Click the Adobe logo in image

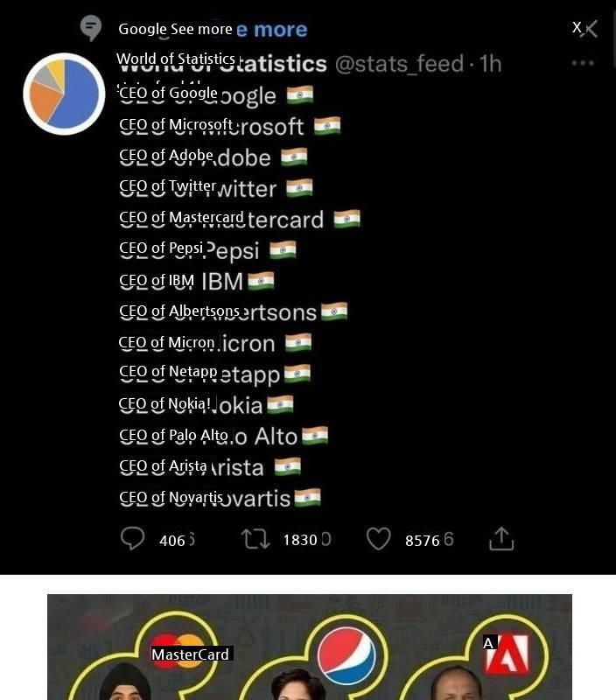[x=507, y=654]
